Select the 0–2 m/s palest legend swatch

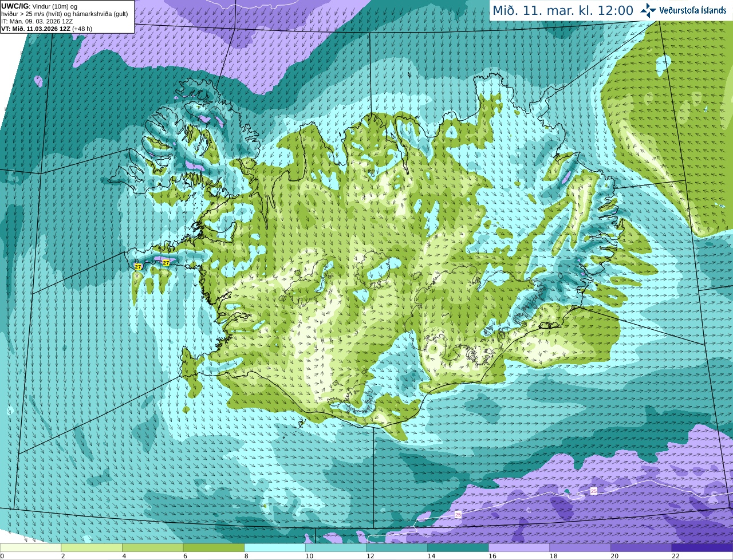(x=30, y=548)
